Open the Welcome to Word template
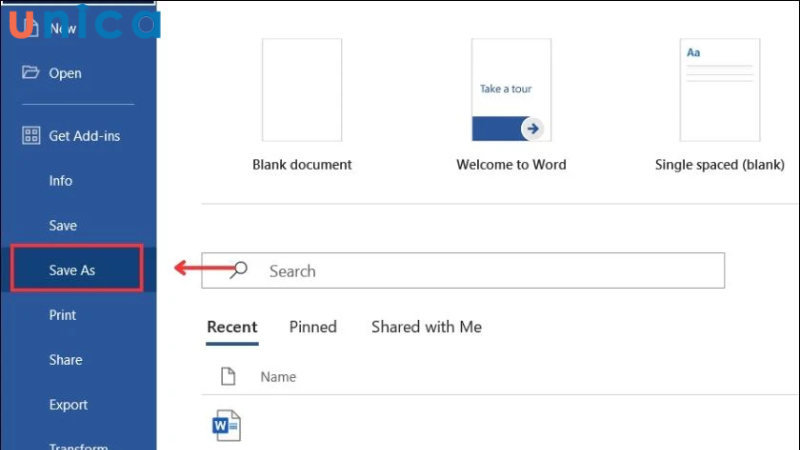This screenshot has height=450, width=800. (x=511, y=91)
